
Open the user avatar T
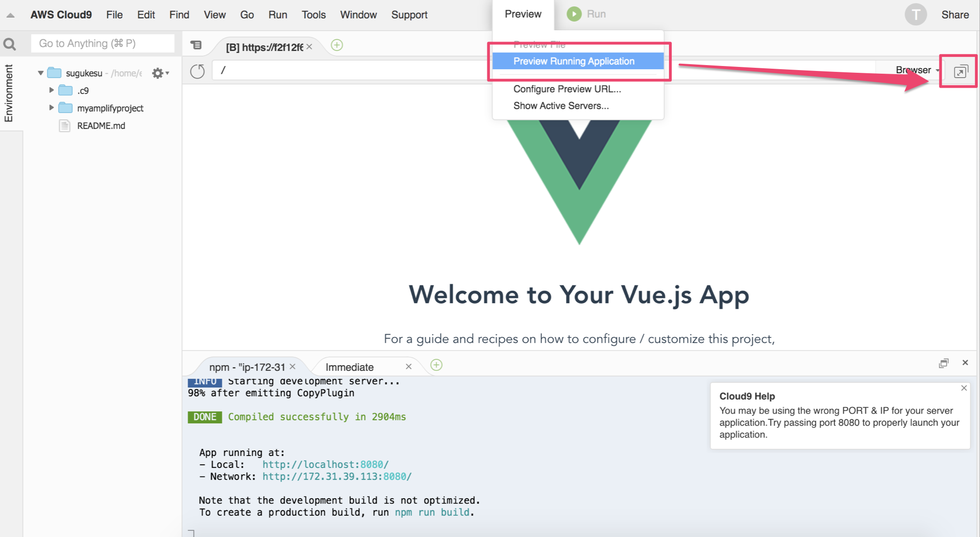[915, 15]
